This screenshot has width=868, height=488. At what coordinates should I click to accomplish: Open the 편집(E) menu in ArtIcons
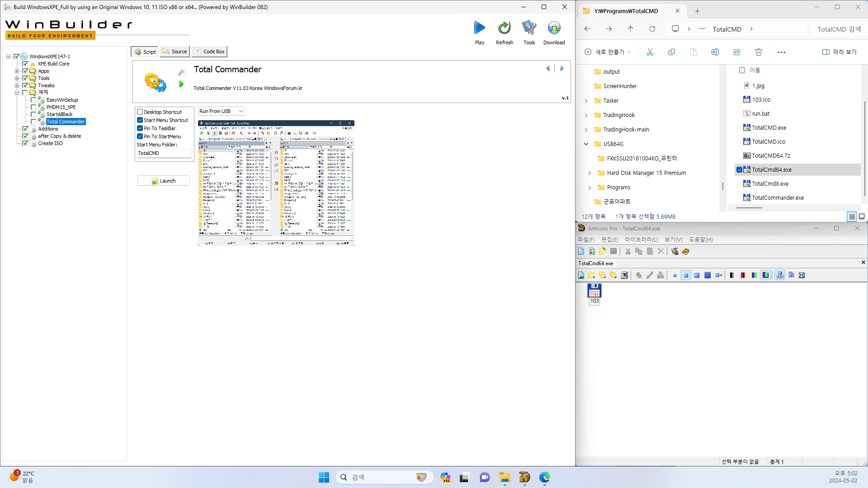(x=610, y=239)
